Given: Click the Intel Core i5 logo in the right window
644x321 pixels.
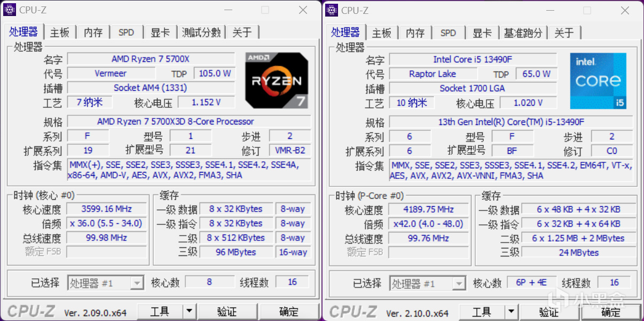Looking at the screenshot, I should pyautogui.click(x=598, y=81).
